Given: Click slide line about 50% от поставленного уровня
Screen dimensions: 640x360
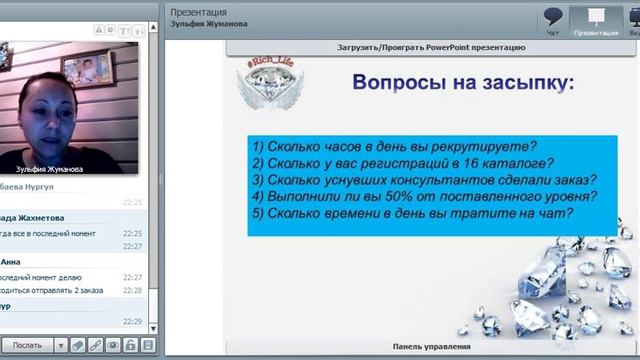Looking at the screenshot, I should (x=424, y=196).
